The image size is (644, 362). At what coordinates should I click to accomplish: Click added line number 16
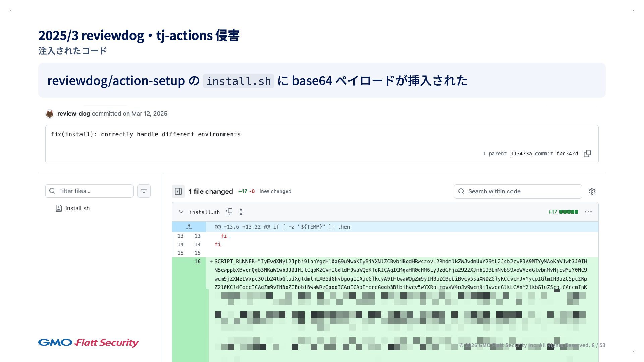tap(197, 262)
